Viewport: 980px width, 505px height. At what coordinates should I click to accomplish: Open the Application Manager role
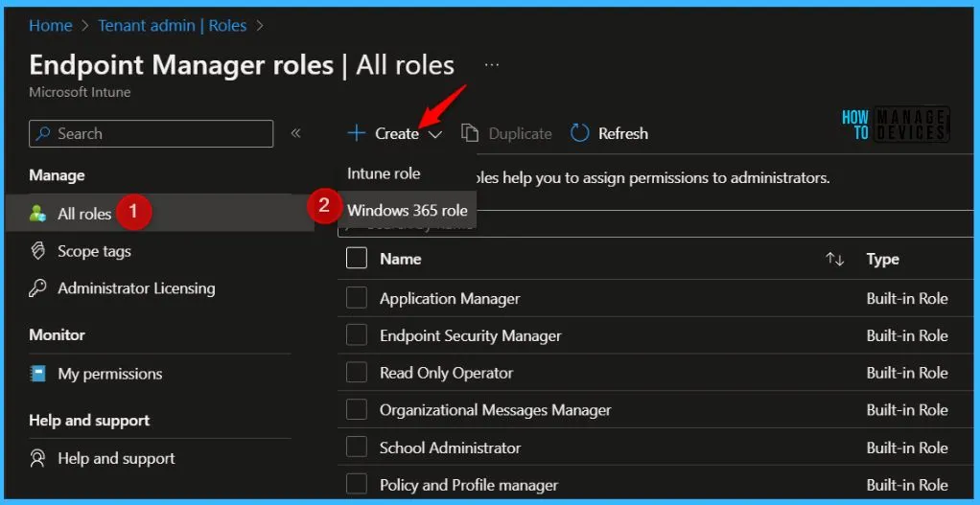click(450, 298)
